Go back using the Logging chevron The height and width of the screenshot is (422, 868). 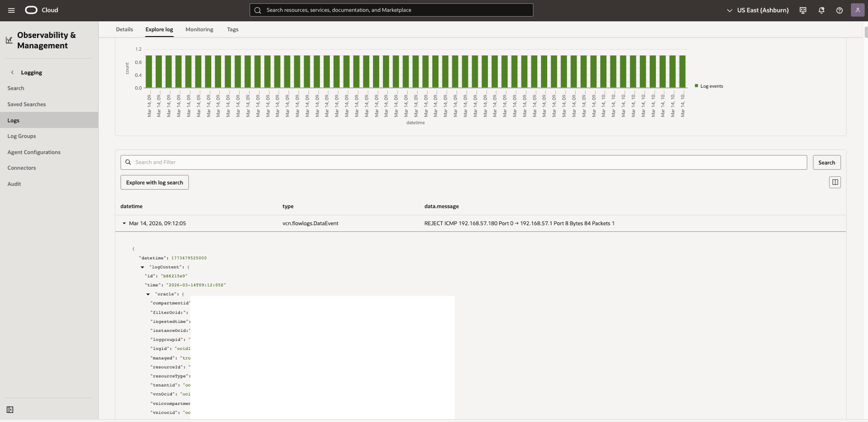coord(12,73)
